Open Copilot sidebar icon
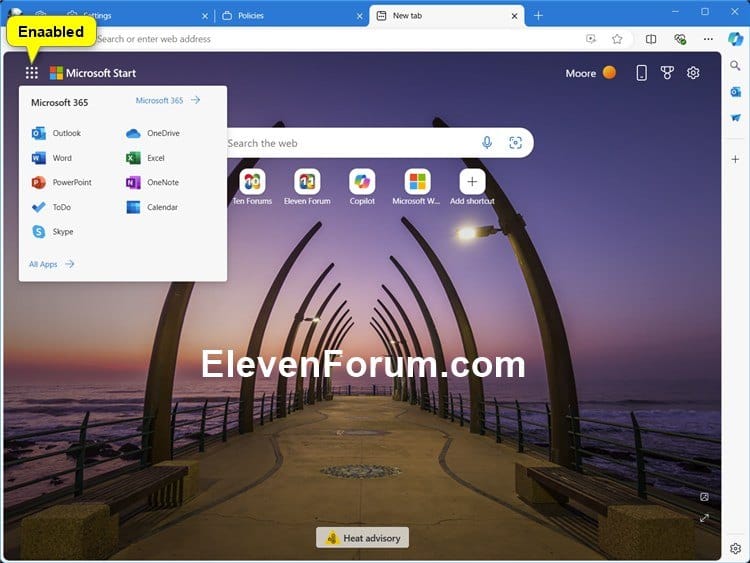The image size is (750, 563). [x=736, y=39]
